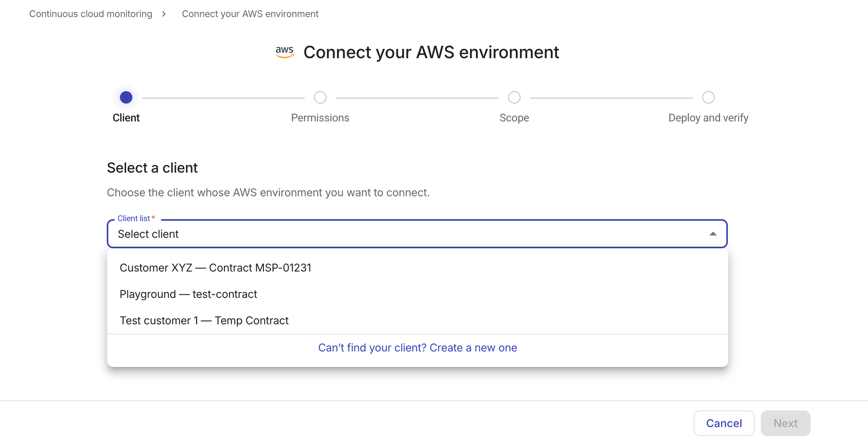Collapse the Client list dropdown arrow
The height and width of the screenshot is (443, 868).
[x=713, y=234]
